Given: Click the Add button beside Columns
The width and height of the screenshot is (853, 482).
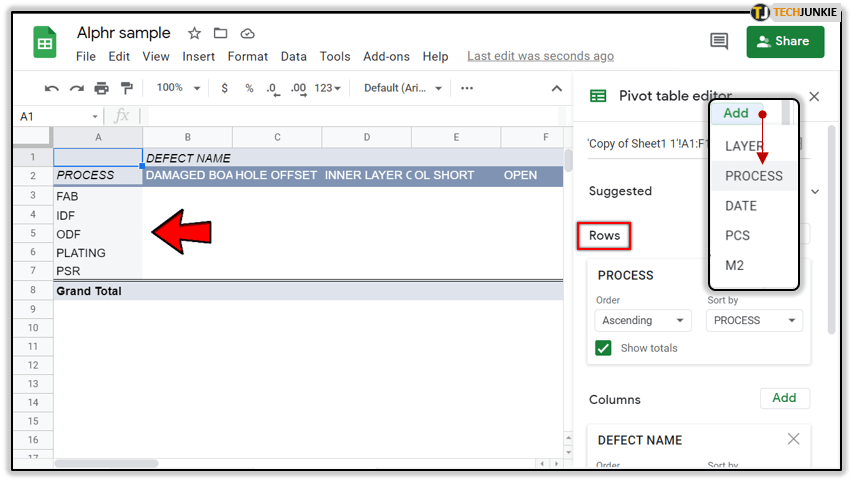Looking at the screenshot, I should (x=784, y=398).
